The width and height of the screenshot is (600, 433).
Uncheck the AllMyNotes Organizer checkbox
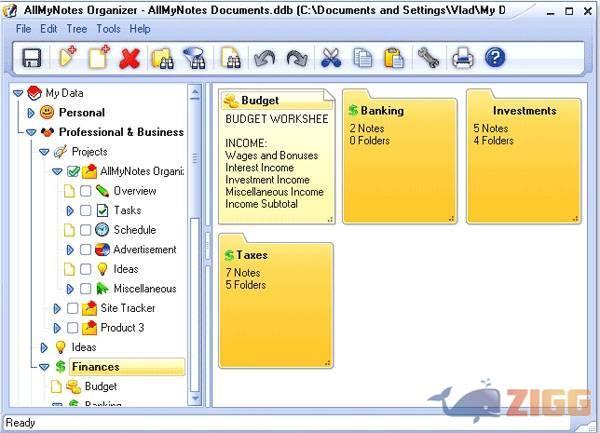click(73, 171)
